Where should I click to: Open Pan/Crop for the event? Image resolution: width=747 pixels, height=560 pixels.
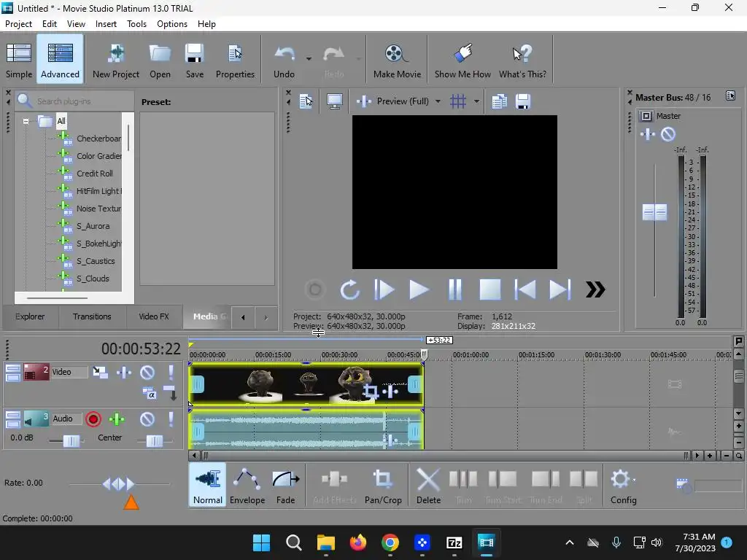[383, 486]
